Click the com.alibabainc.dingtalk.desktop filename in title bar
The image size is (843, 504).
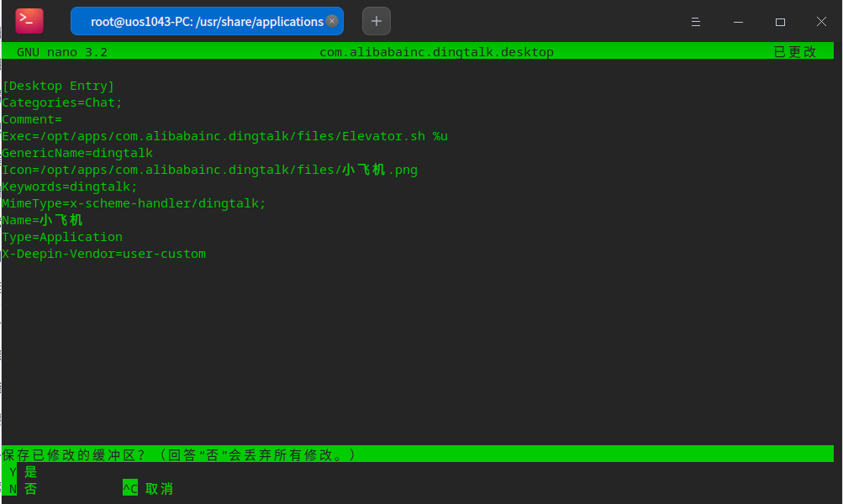coord(436,52)
